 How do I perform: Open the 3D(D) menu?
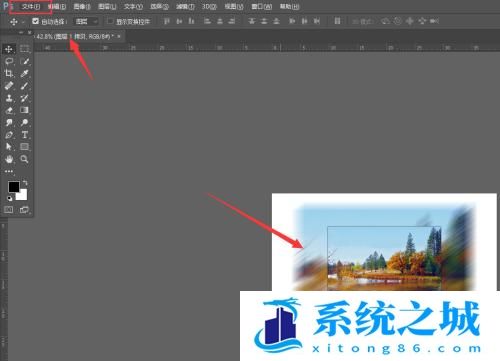(x=209, y=6)
